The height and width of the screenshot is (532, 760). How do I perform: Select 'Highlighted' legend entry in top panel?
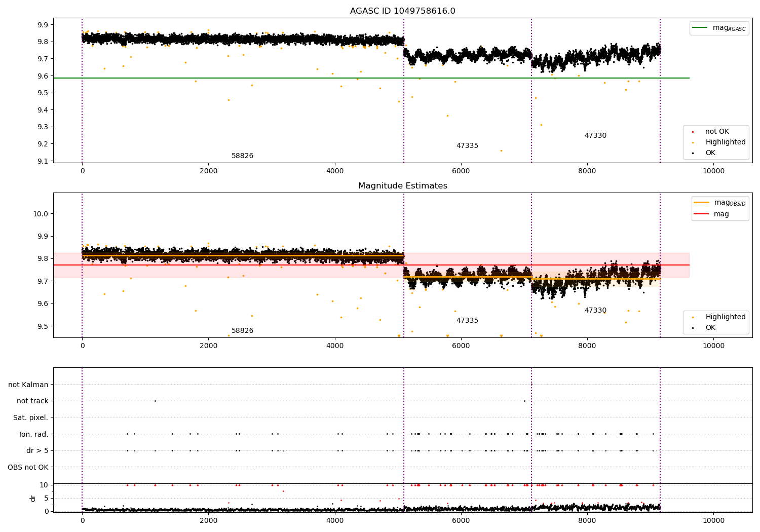[x=726, y=142]
